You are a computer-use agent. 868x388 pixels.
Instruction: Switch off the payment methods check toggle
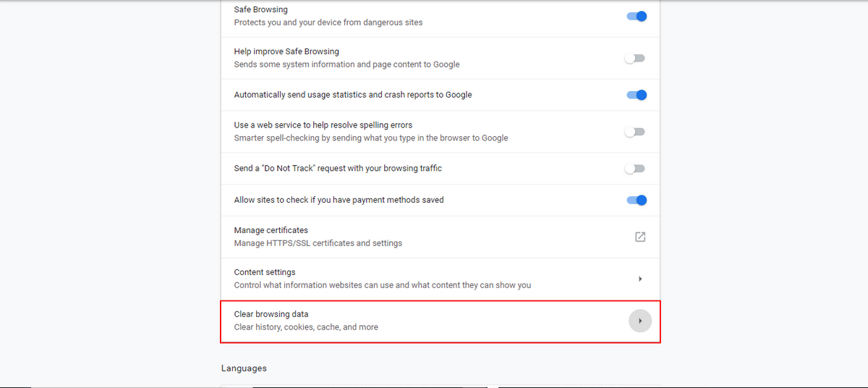coord(637,200)
